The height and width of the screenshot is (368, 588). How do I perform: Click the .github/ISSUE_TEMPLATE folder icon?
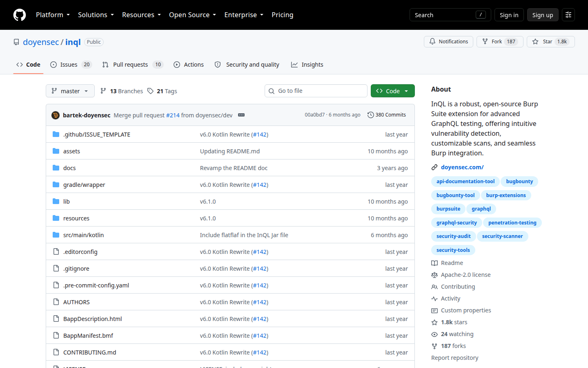click(56, 134)
